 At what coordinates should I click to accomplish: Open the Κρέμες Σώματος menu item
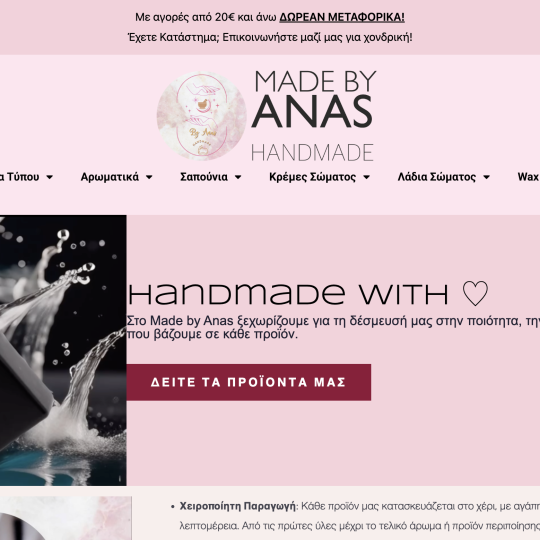coord(312,177)
